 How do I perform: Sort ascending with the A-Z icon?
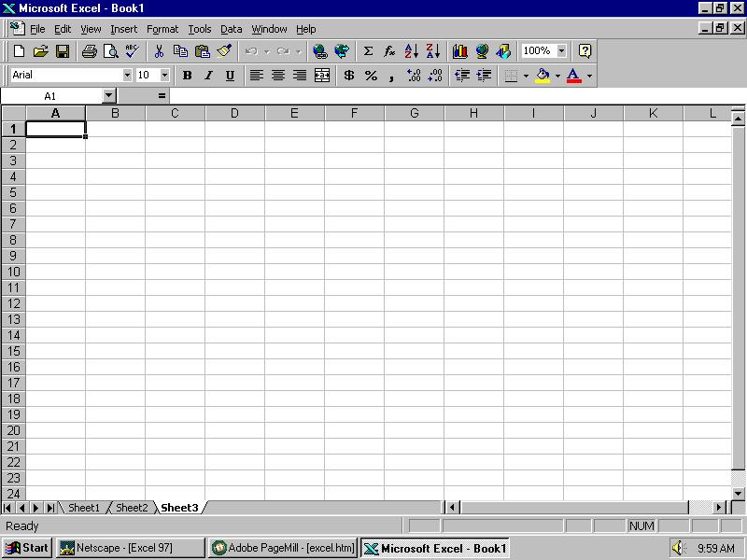[412, 51]
